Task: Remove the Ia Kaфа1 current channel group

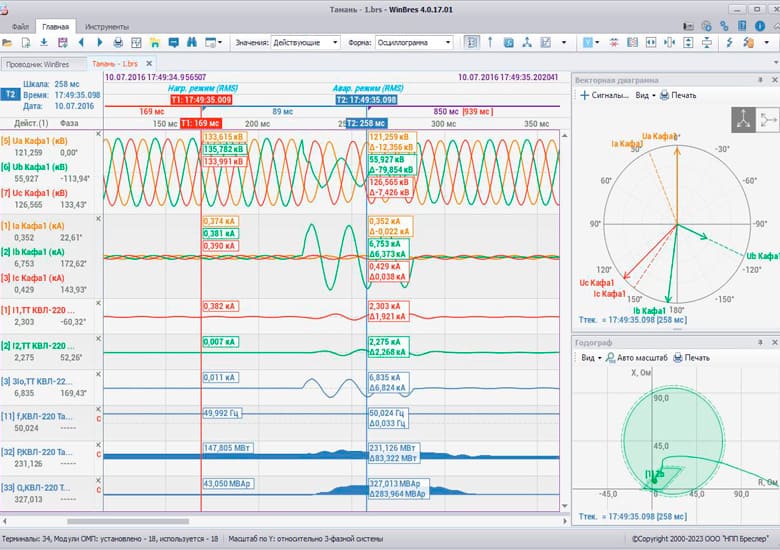Action: click(98, 219)
